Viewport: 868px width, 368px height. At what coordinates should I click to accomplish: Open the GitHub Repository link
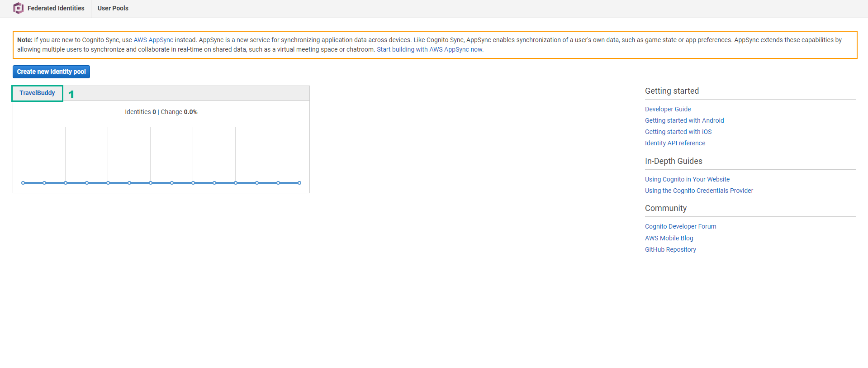[x=670, y=249]
